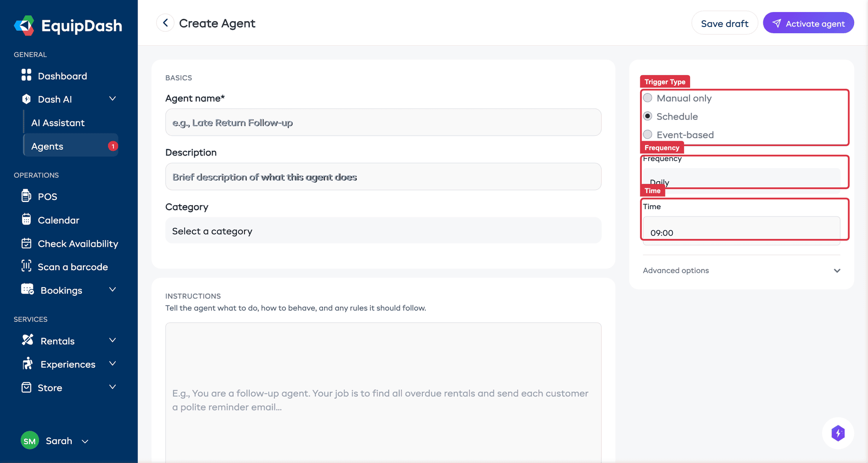Screen dimensions: 868x463
Task: Focus the Agent name input field
Action: click(383, 123)
